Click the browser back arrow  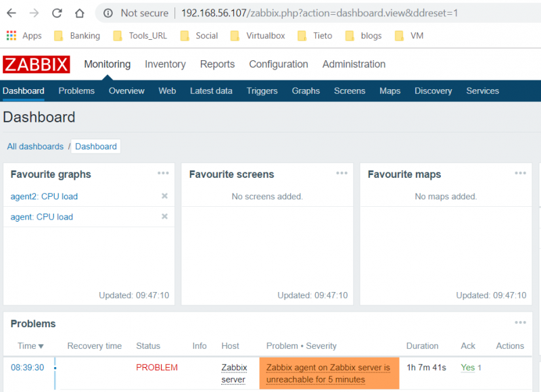click(11, 14)
